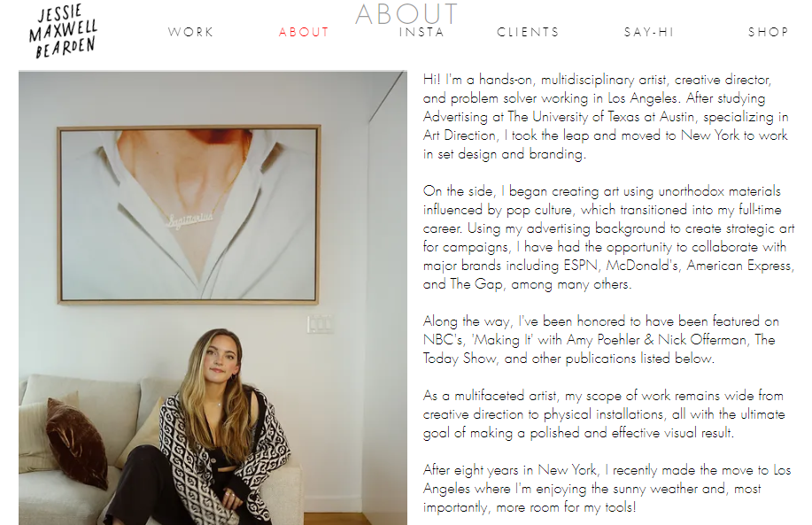812x525 pixels.
Task: Open the SHOP page
Action: point(769,32)
